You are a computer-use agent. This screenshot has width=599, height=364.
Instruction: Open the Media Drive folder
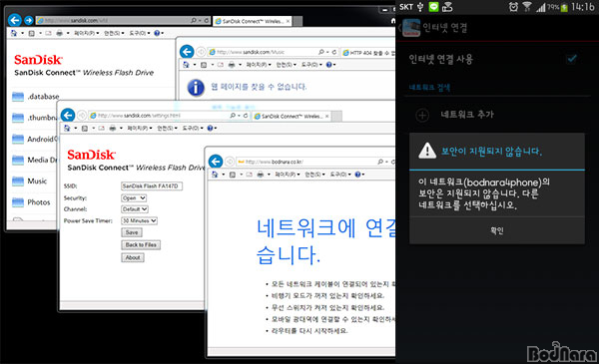(35, 160)
